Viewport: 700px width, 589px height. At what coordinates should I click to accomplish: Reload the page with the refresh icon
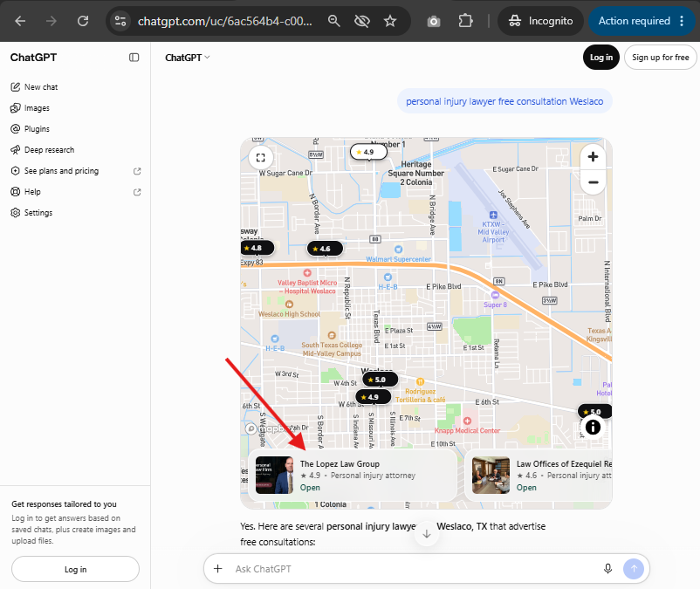(x=83, y=21)
